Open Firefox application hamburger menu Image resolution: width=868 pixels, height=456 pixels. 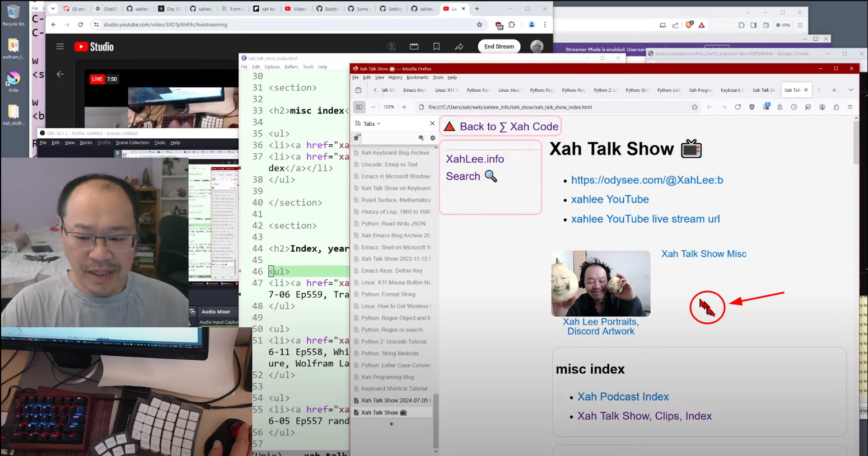click(850, 107)
